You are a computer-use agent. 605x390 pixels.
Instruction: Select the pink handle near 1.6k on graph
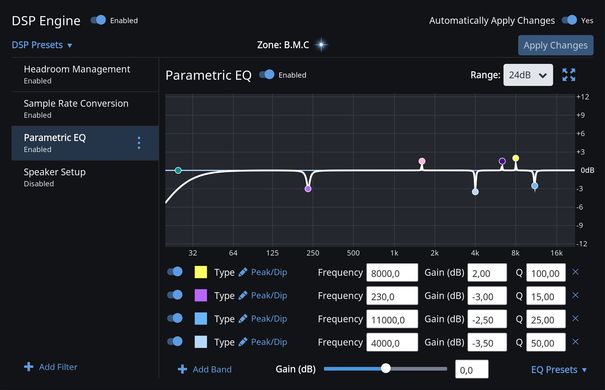click(422, 161)
